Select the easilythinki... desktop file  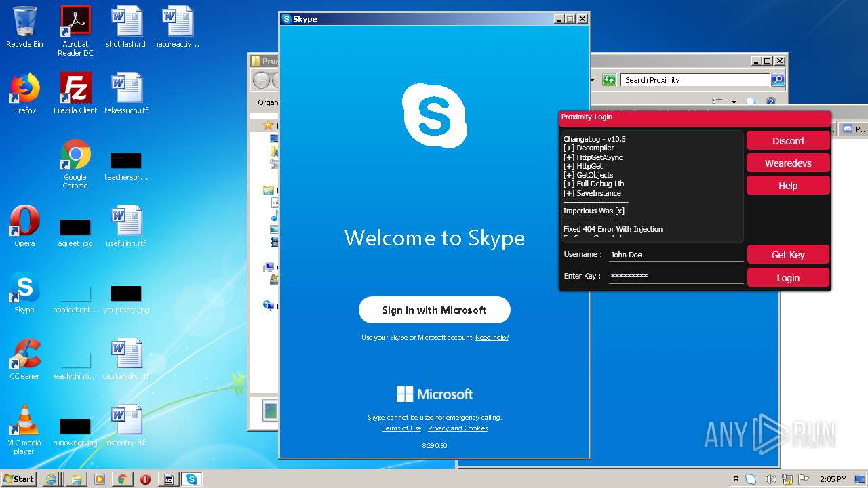click(x=75, y=365)
